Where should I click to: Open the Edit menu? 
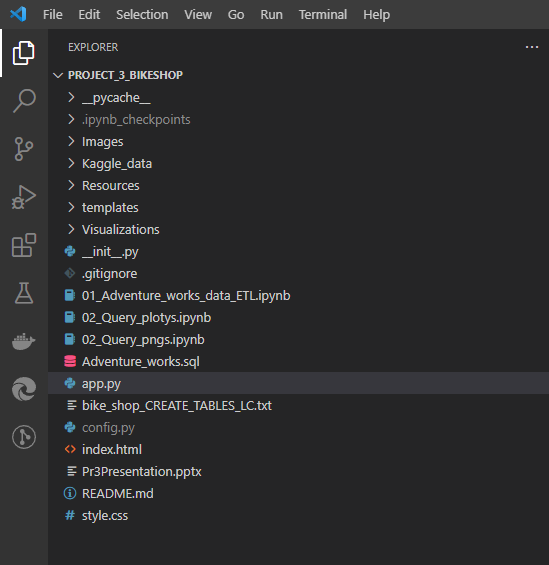click(89, 15)
